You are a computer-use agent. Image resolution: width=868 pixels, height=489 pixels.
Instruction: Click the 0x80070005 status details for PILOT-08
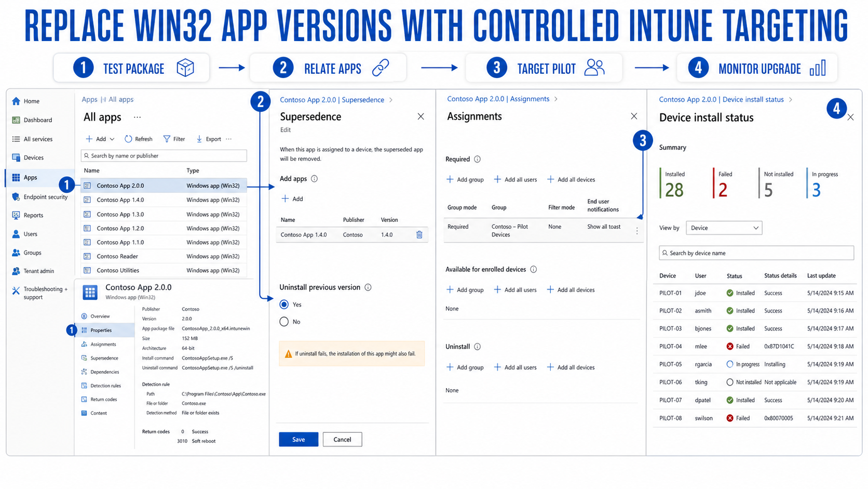click(x=778, y=418)
